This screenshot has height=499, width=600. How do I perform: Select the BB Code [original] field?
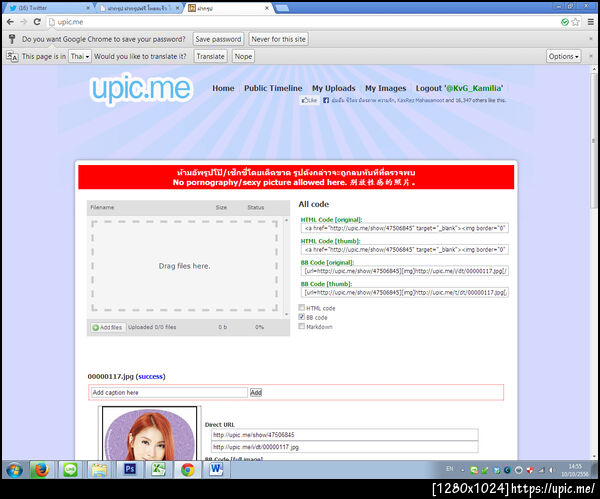click(404, 271)
